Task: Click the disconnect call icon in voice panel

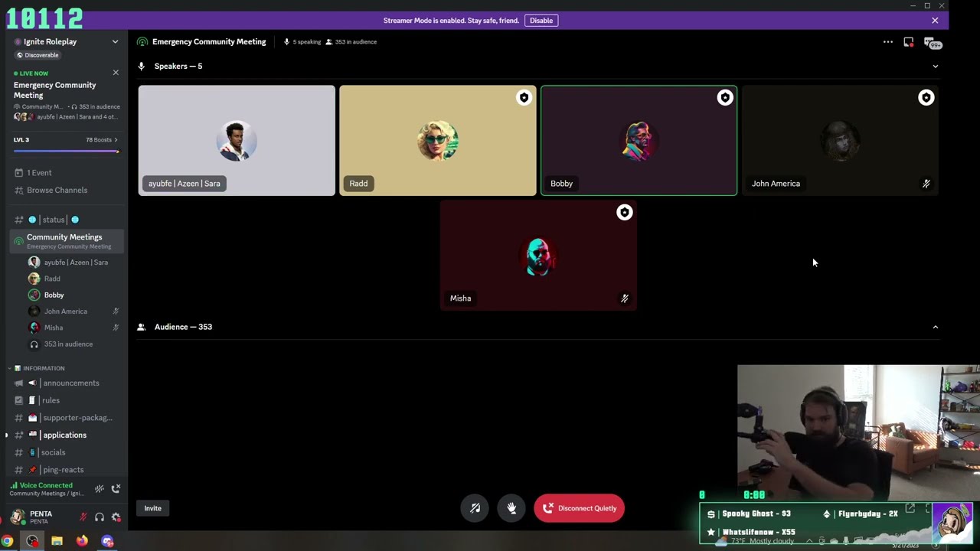Action: [116, 489]
